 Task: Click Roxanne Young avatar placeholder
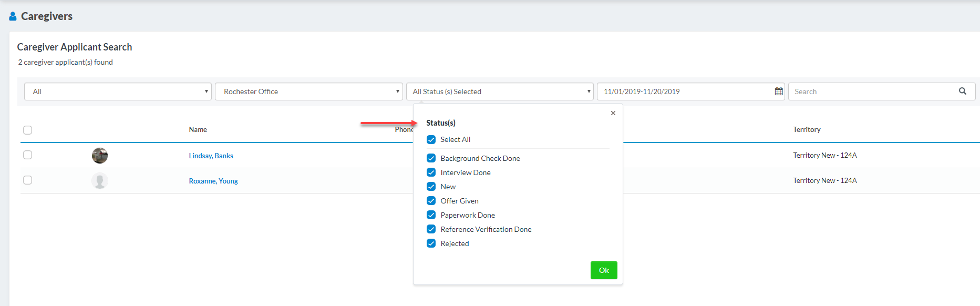click(x=100, y=181)
